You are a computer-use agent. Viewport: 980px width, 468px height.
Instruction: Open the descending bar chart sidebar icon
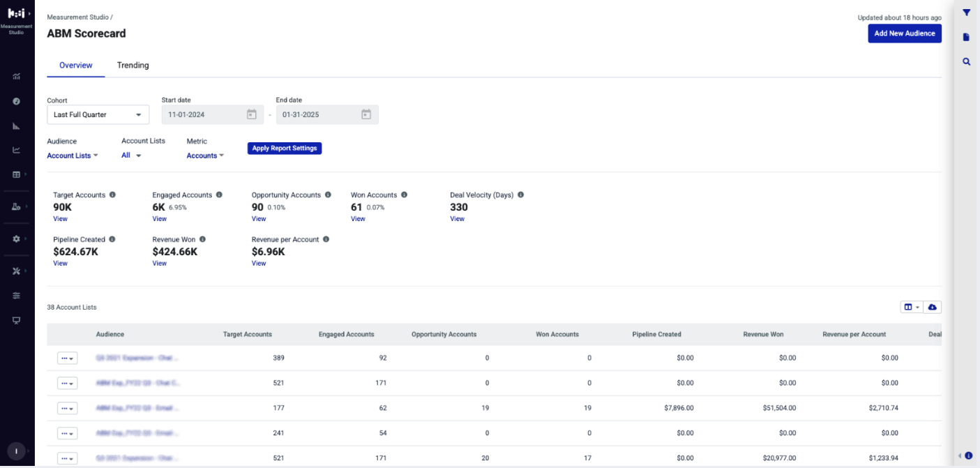pos(17,126)
